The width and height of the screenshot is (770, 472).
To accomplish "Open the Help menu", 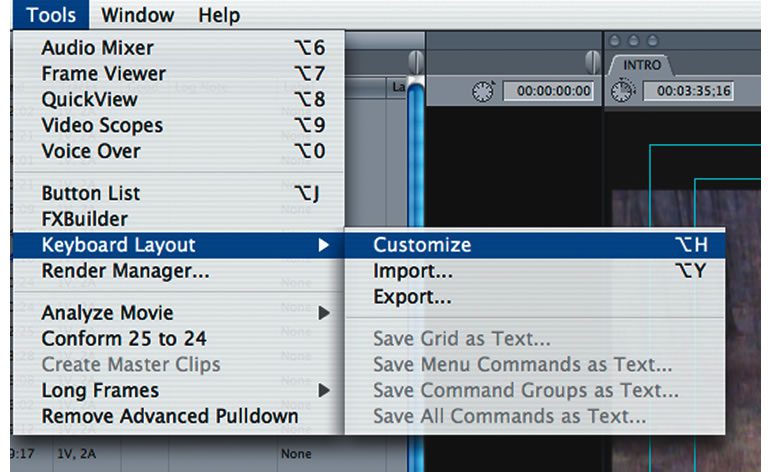I will pos(218,15).
